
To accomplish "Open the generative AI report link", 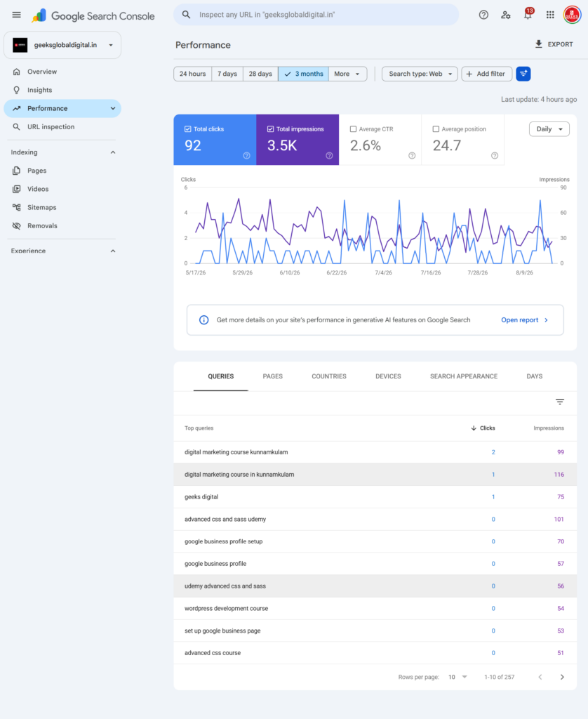I will (525, 320).
